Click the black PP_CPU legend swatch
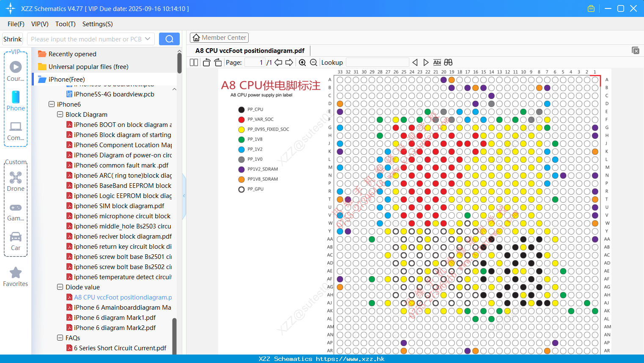644x363 pixels. pos(241,110)
